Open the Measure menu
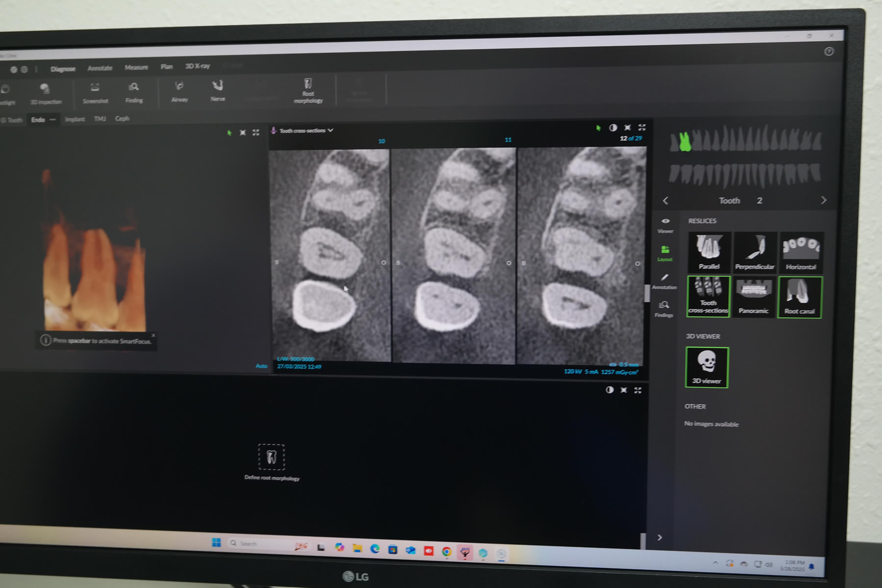The height and width of the screenshot is (588, 882). click(136, 68)
